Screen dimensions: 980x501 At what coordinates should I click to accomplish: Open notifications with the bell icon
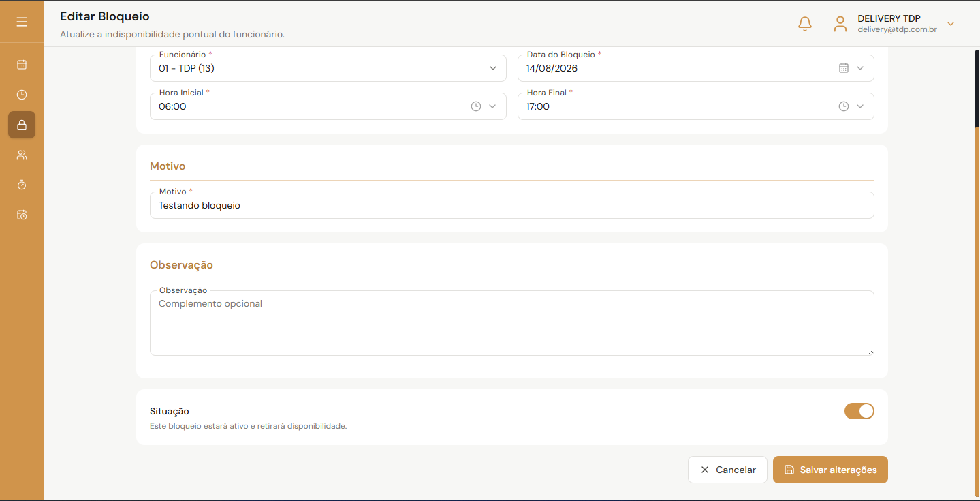click(x=805, y=24)
